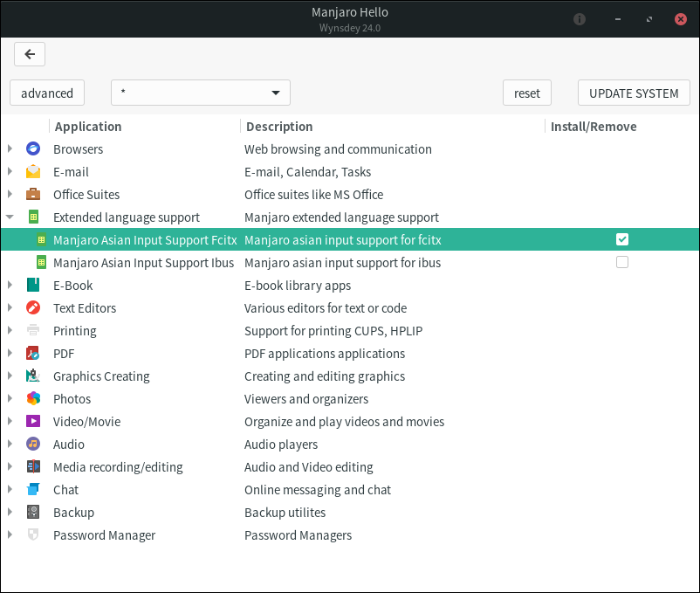Viewport: 700px width, 593px height.
Task: Click the E-mail envelope icon
Action: click(x=33, y=171)
